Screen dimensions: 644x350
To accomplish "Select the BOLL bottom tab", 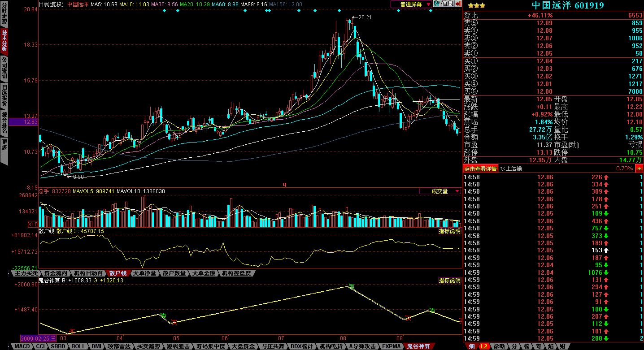I will 78,346.
